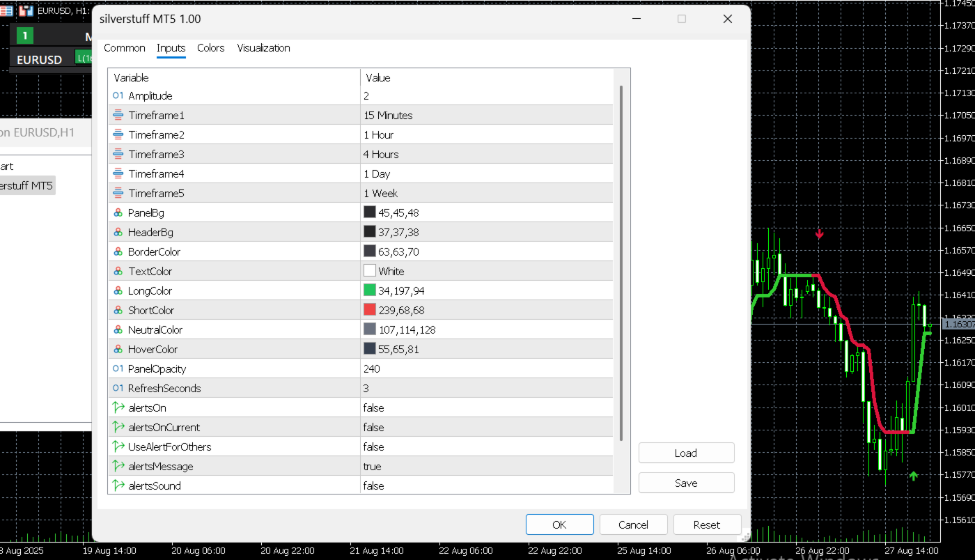Image resolution: width=975 pixels, height=560 pixels.
Task: Click the green LongColor swatch
Action: (370, 290)
